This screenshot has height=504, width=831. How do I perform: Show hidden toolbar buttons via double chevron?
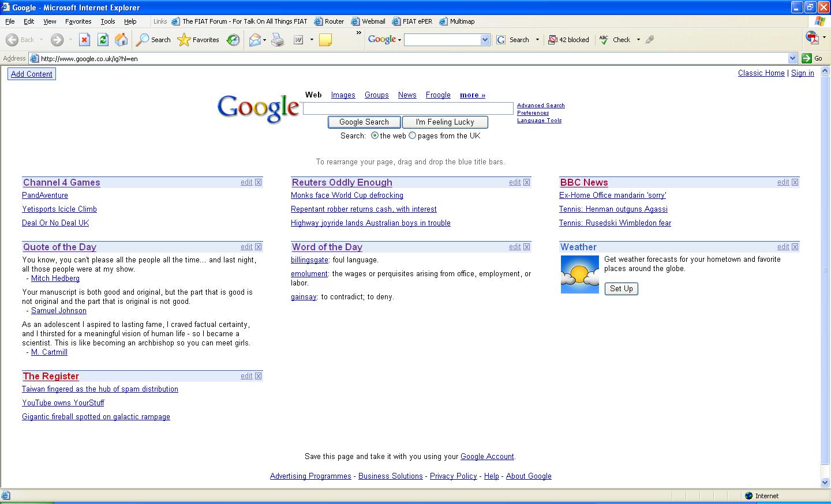pos(358,33)
